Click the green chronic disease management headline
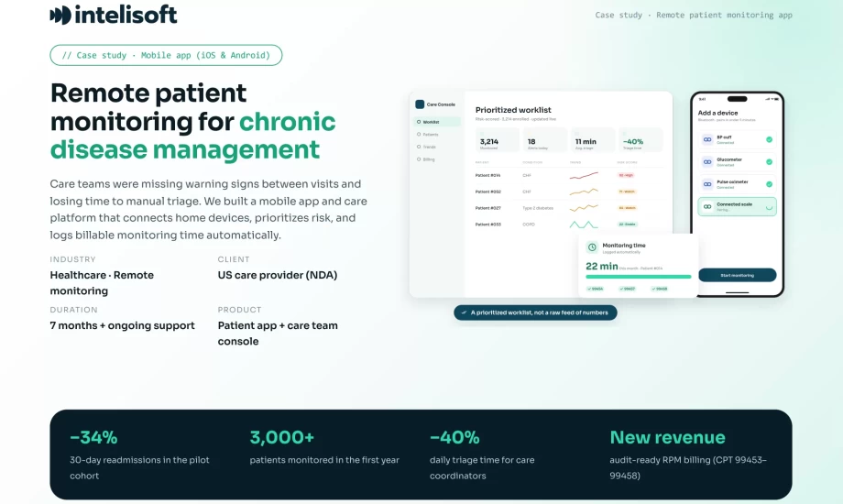Viewport: 843px width, 504px height. [x=193, y=136]
